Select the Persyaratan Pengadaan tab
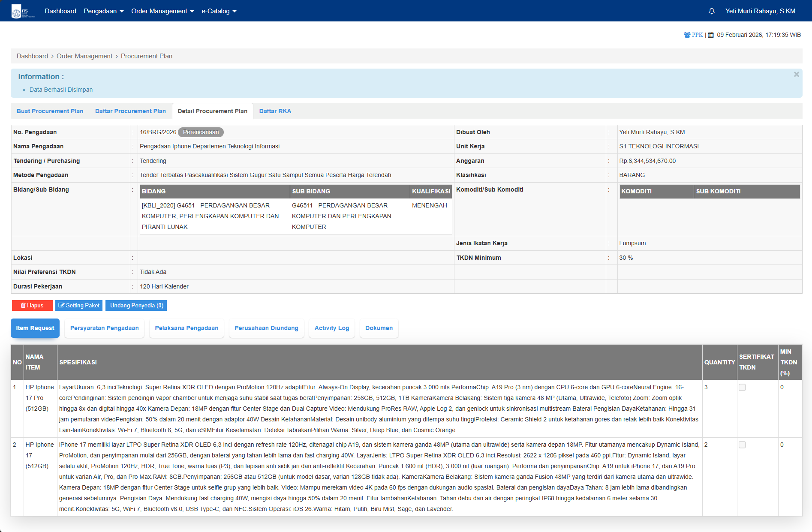Image resolution: width=812 pixels, height=532 pixels. coord(105,328)
